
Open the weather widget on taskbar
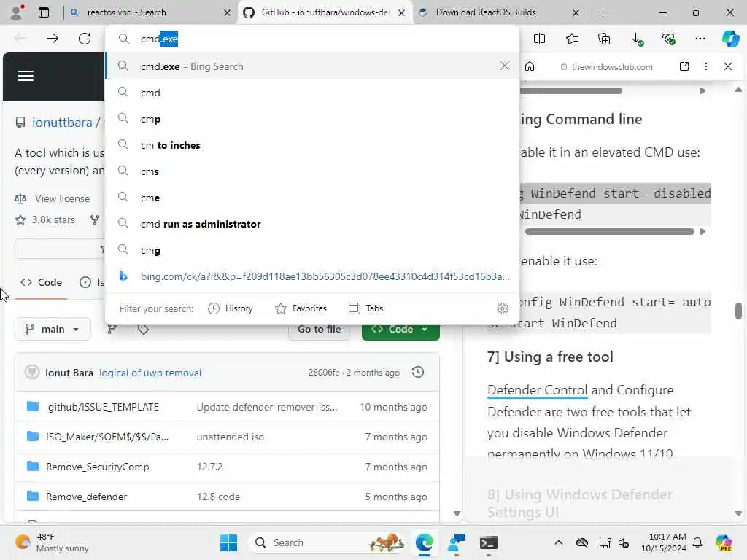[52, 542]
